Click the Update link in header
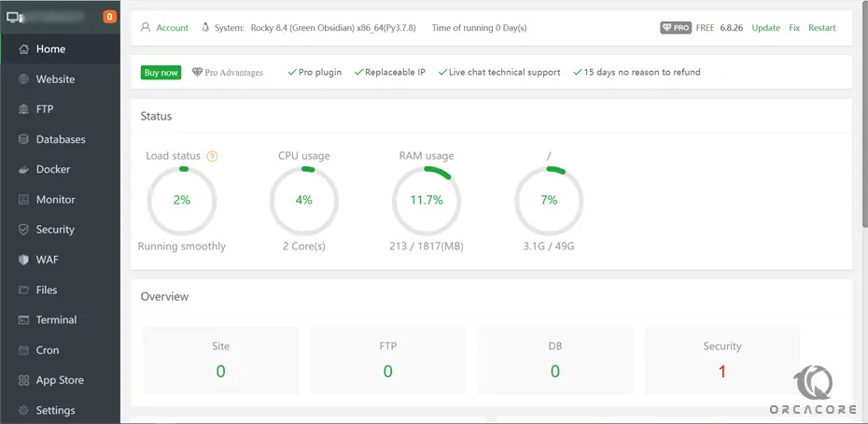Screen dimensions: 868x424 pyautogui.click(x=765, y=28)
